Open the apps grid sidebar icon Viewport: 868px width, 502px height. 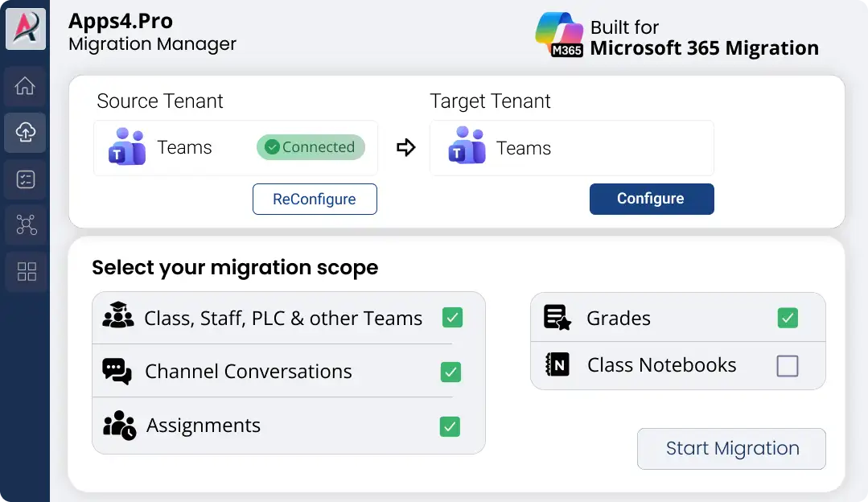[x=25, y=271]
